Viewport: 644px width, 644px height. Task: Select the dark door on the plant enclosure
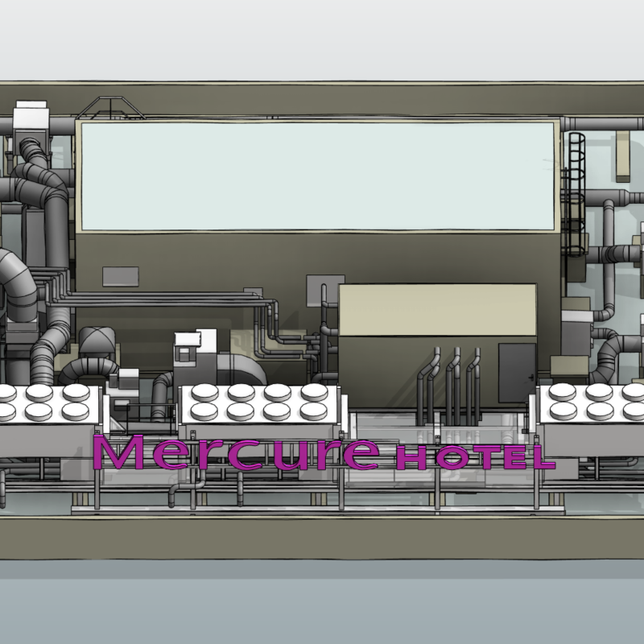[x=517, y=373]
